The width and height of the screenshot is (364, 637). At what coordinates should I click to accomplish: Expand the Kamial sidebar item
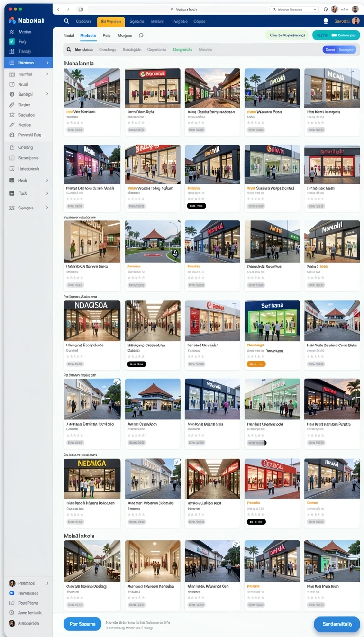47,74
